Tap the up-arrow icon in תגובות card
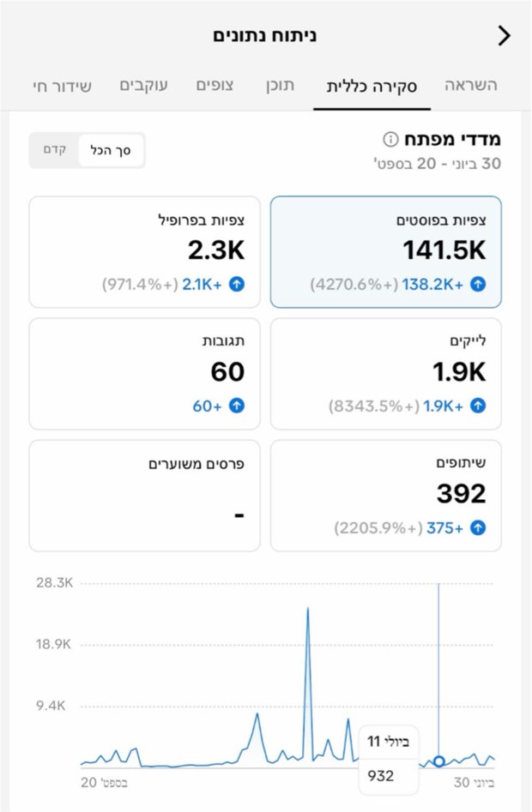This screenshot has width=532, height=812. point(237,406)
